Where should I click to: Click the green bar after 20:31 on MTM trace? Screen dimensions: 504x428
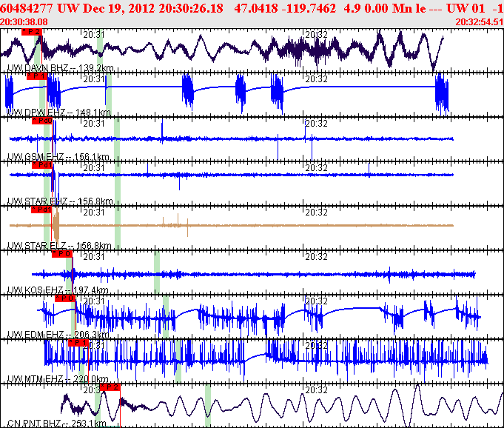pos(178,361)
